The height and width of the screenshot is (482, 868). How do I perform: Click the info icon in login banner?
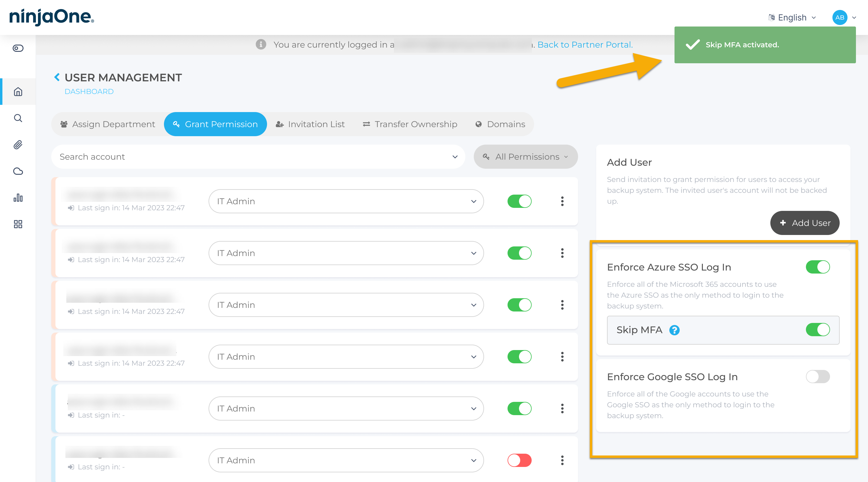point(261,44)
